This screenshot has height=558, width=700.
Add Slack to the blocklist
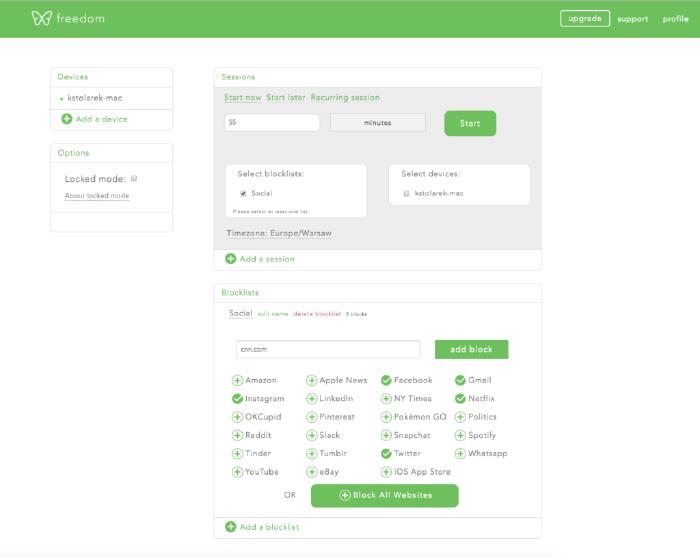click(x=312, y=435)
